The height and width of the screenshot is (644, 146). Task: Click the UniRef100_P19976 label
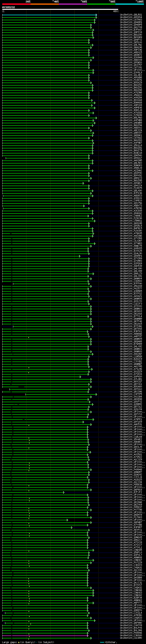click(x=131, y=80)
